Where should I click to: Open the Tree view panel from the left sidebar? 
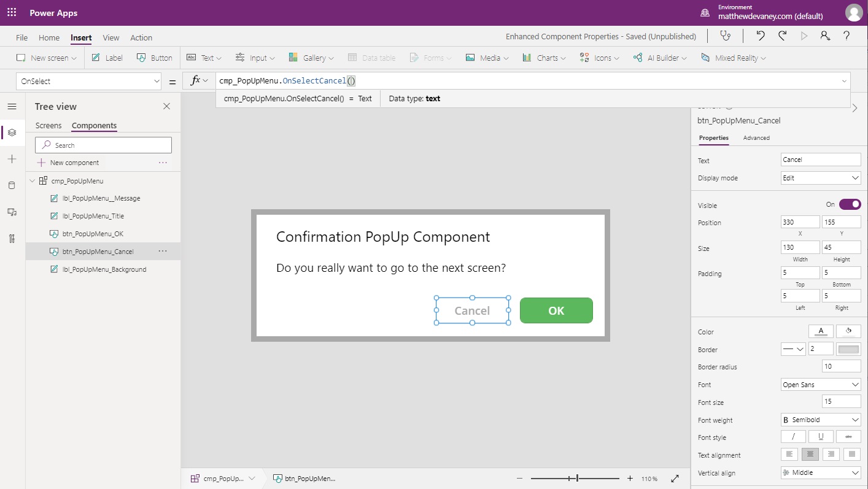[12, 132]
